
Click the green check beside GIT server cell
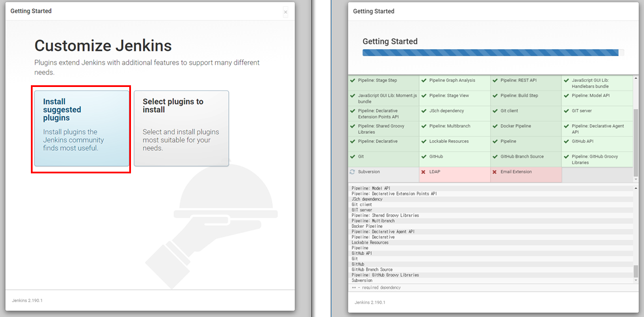[x=566, y=111]
